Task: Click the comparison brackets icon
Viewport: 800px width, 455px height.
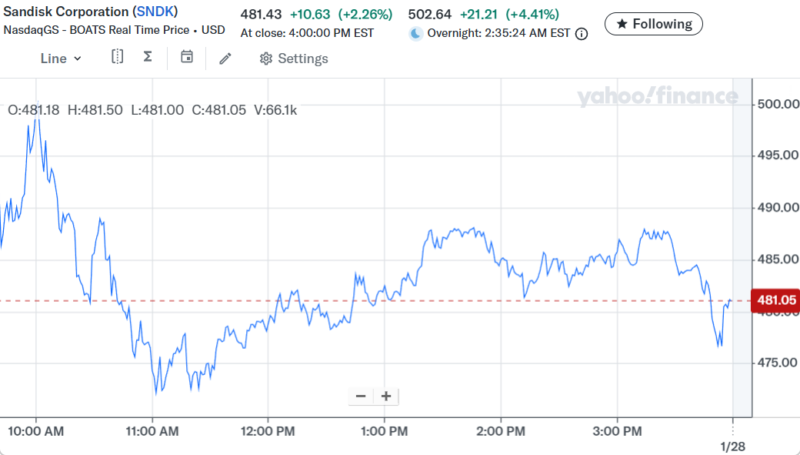Action: (117, 57)
